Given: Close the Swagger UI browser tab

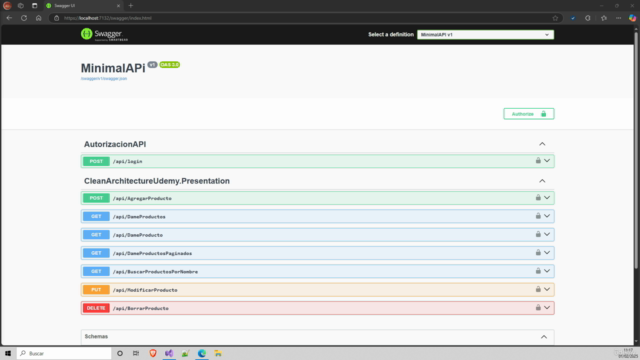Looking at the screenshot, I should (x=118, y=6).
